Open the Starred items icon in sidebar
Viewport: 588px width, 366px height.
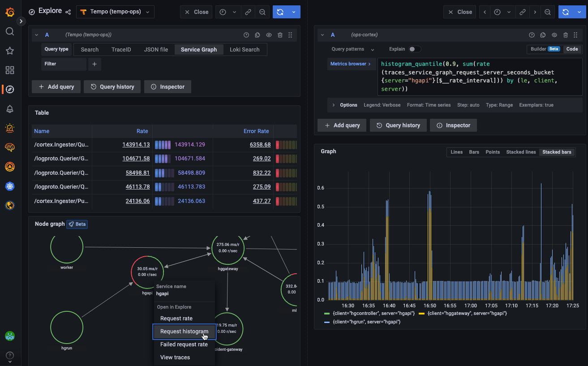click(x=9, y=51)
